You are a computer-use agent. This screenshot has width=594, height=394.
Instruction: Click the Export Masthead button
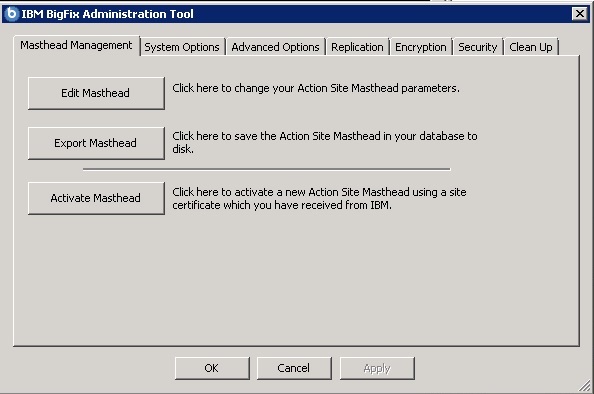coord(96,143)
